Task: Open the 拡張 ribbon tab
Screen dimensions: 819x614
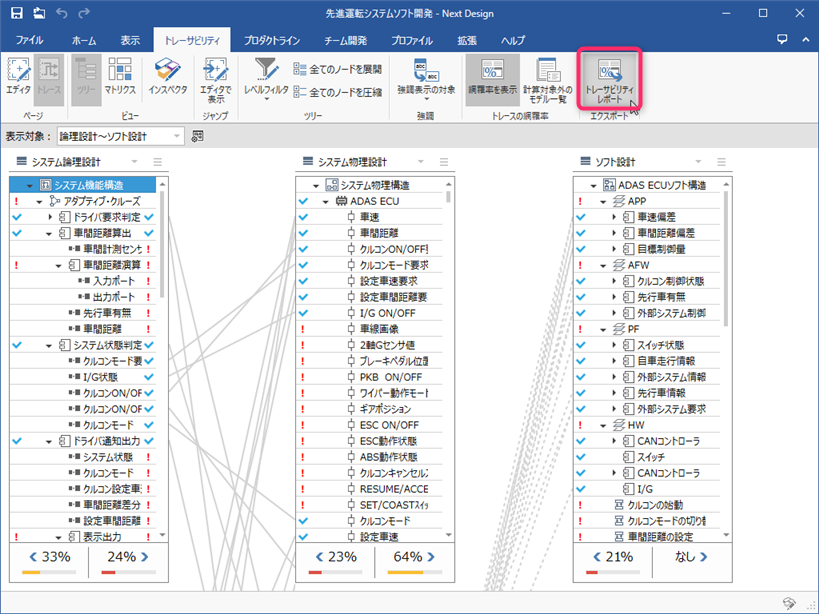Action: (466, 40)
